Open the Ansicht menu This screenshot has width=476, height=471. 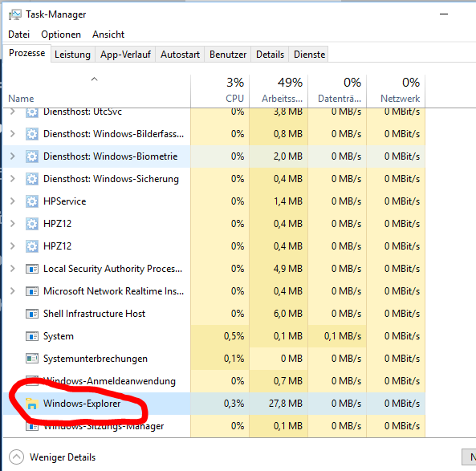(108, 35)
